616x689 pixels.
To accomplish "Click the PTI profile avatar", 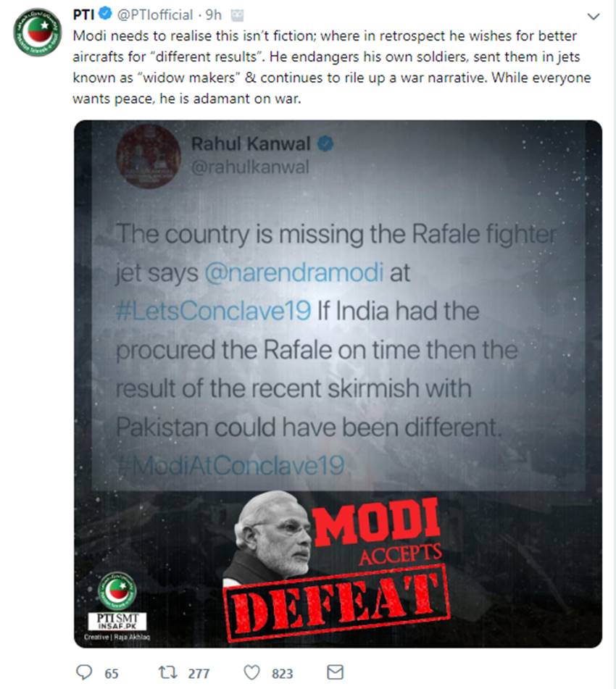I will coord(37,33).
